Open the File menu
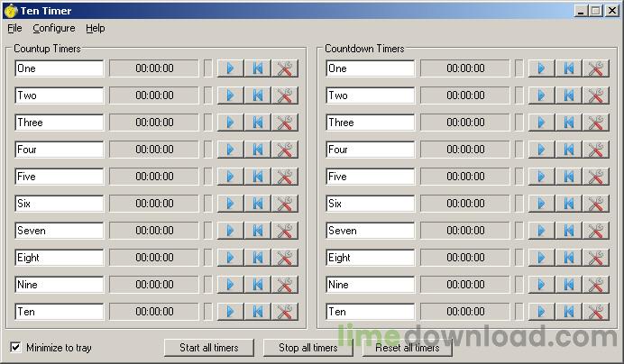The height and width of the screenshot is (364, 624). [14, 28]
